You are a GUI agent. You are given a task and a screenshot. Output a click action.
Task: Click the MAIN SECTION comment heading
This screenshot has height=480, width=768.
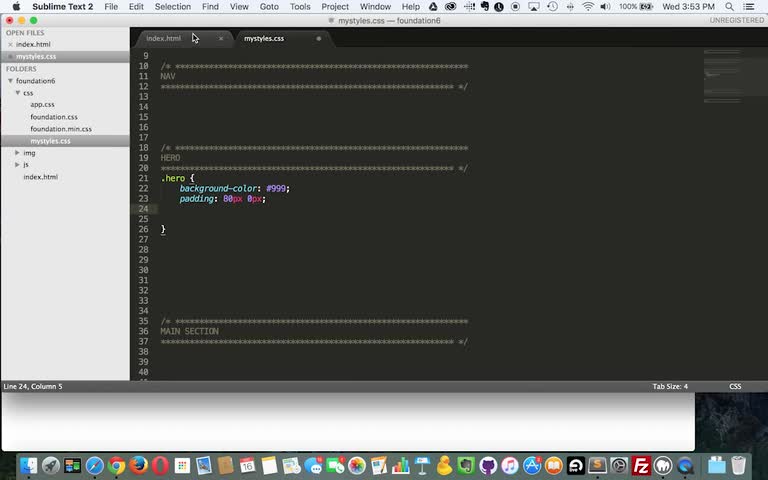(x=190, y=332)
